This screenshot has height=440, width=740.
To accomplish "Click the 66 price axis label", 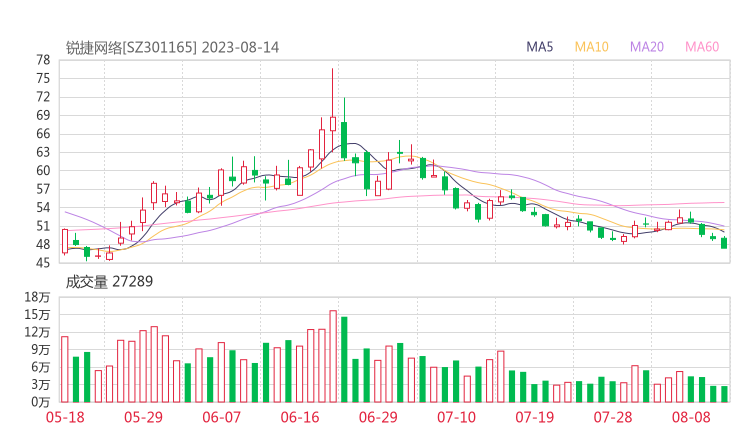I will pos(43,134).
